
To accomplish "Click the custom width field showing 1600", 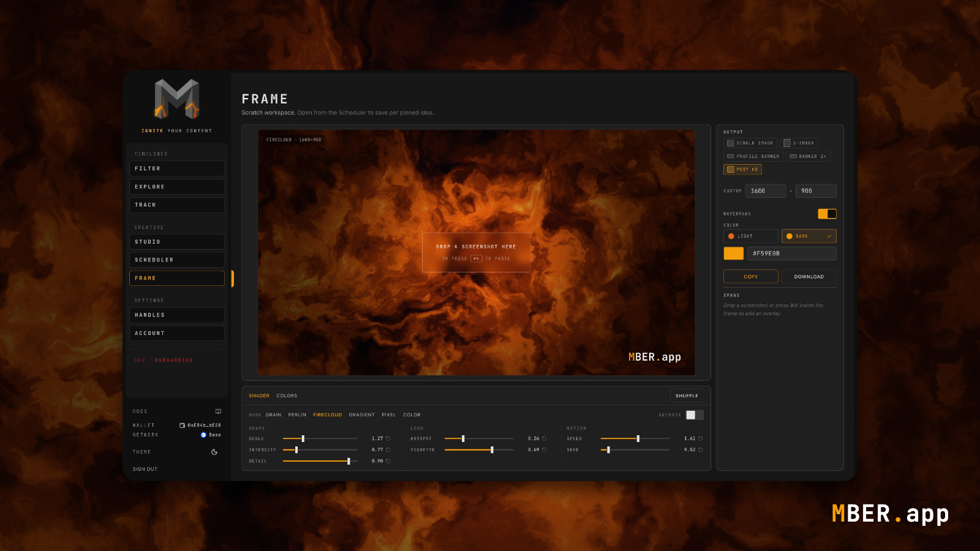I will coord(766,191).
